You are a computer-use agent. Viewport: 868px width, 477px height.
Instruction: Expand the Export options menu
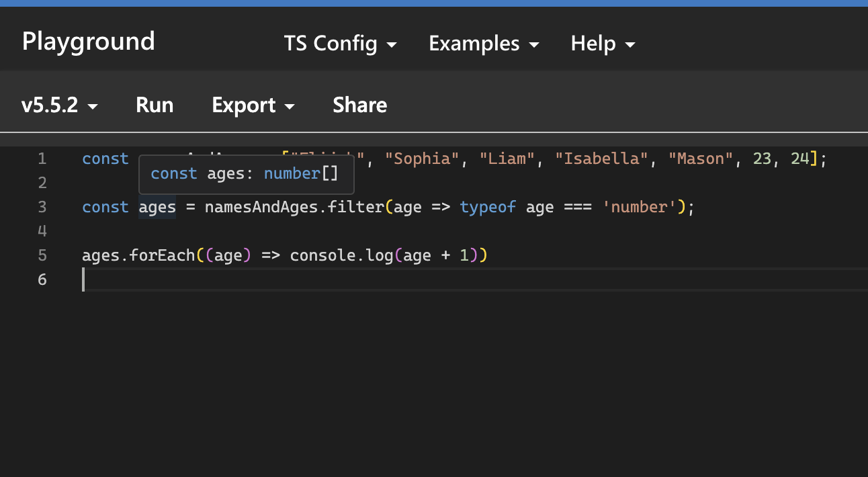pyautogui.click(x=245, y=105)
